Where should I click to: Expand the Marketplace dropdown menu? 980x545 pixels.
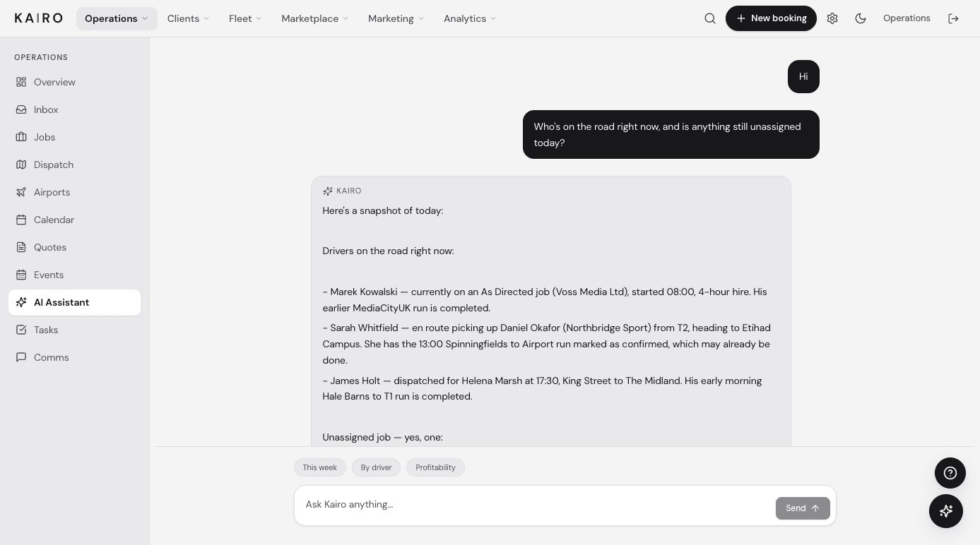[x=315, y=18]
